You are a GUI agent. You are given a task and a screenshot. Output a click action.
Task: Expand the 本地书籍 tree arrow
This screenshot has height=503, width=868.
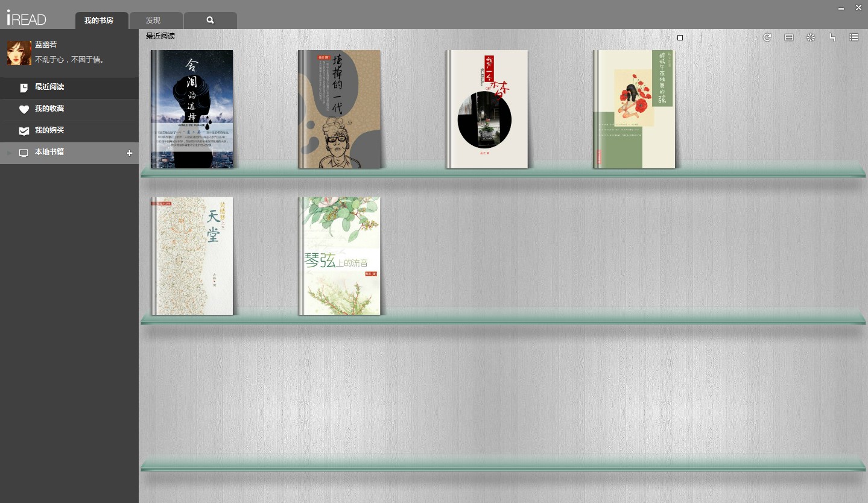[9, 153]
